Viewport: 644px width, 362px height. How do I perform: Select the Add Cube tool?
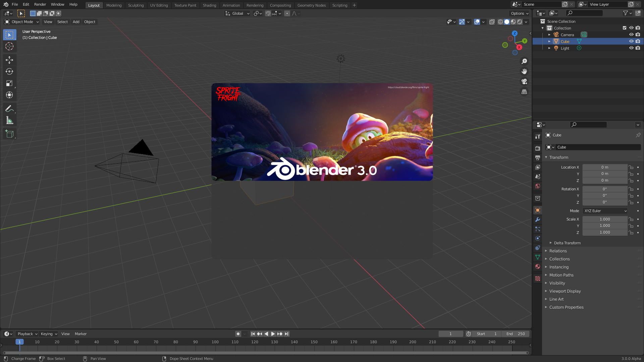(9, 134)
